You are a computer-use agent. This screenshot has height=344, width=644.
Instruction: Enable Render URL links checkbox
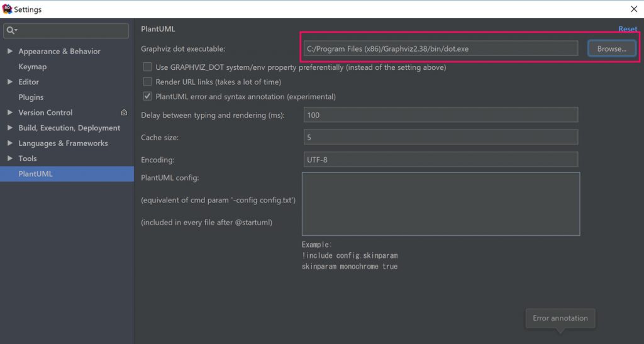147,82
